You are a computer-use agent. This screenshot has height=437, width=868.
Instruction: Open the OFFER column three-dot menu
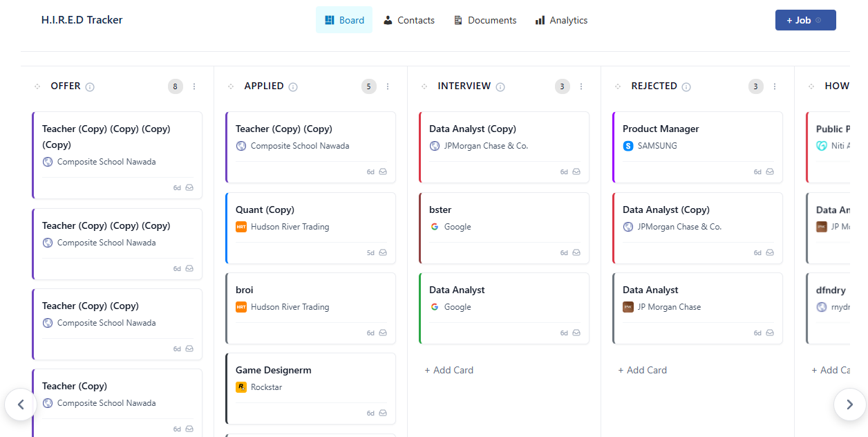[x=194, y=86]
